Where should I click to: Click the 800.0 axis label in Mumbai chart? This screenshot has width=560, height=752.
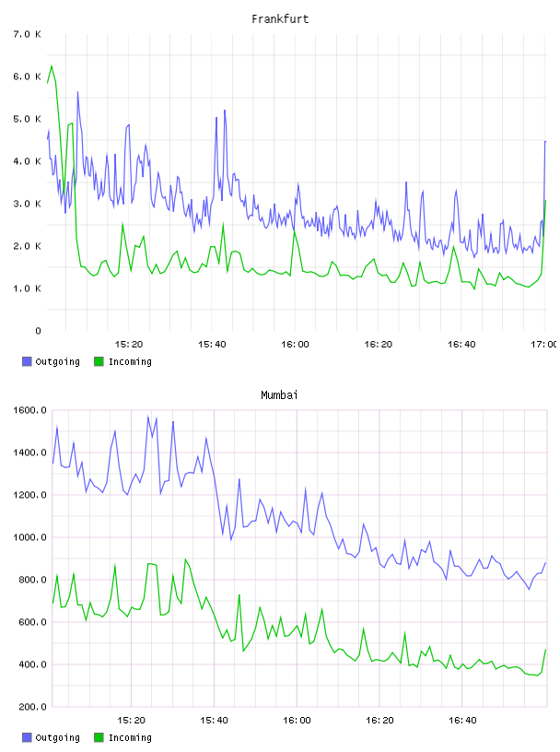tap(32, 580)
